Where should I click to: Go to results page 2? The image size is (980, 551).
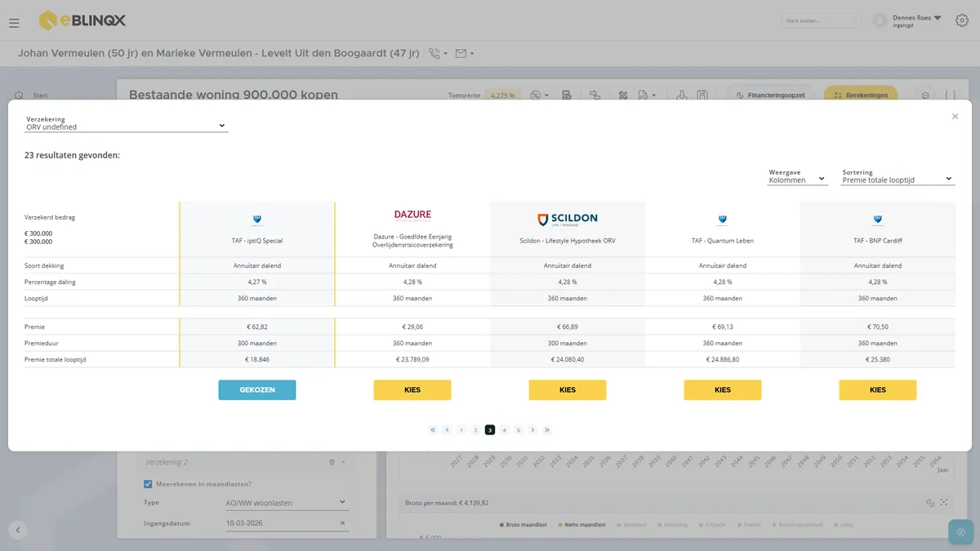pos(476,430)
